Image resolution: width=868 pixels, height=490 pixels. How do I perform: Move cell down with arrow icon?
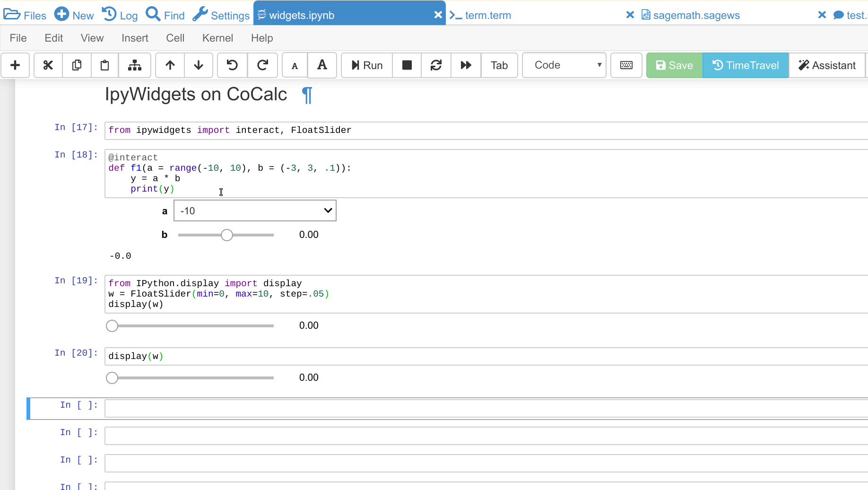199,65
